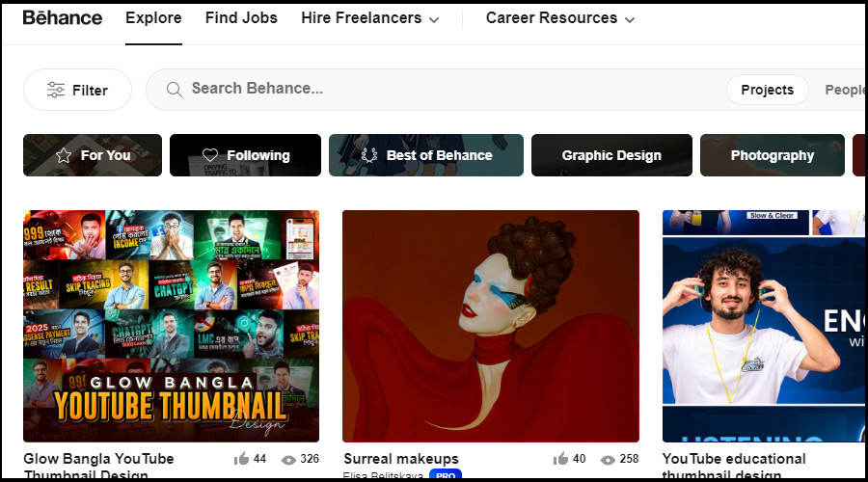Viewport: 868px width, 482px height.
Task: Open the Hire Freelancers menu
Action: tap(369, 17)
